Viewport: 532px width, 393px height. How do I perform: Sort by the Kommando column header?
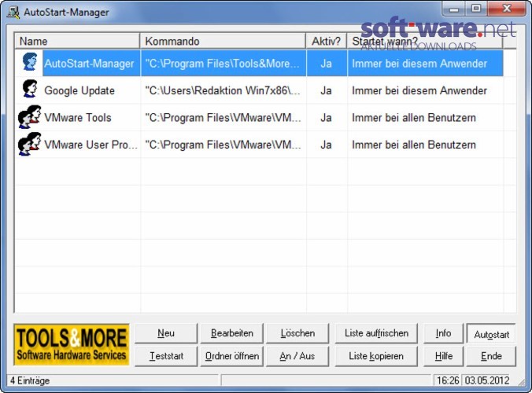click(x=223, y=41)
